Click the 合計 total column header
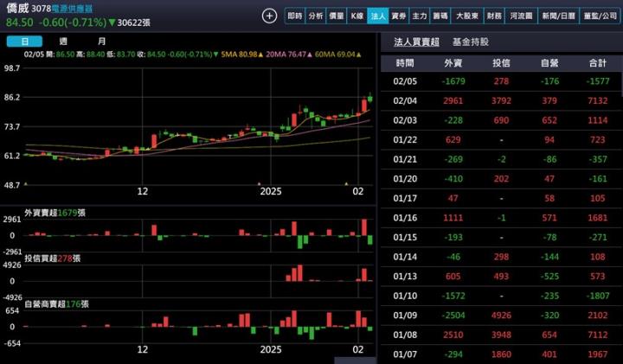Screen dimensions: 623x364 pyautogui.click(x=597, y=63)
